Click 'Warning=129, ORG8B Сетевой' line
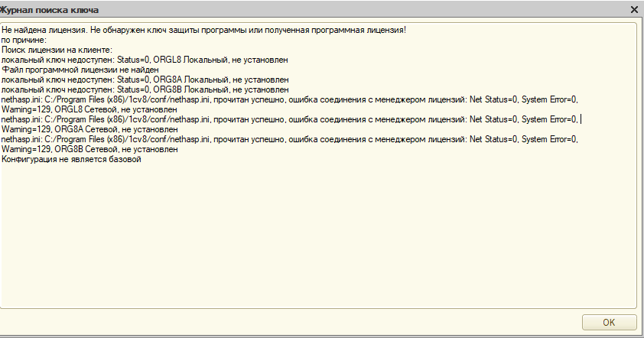644x338 pixels. tap(89, 149)
